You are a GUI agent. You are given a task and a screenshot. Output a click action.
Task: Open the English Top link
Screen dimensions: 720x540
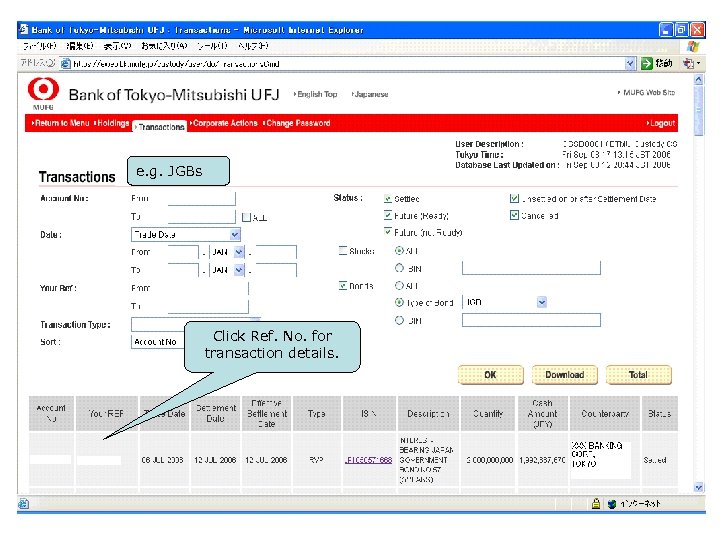click(x=315, y=94)
